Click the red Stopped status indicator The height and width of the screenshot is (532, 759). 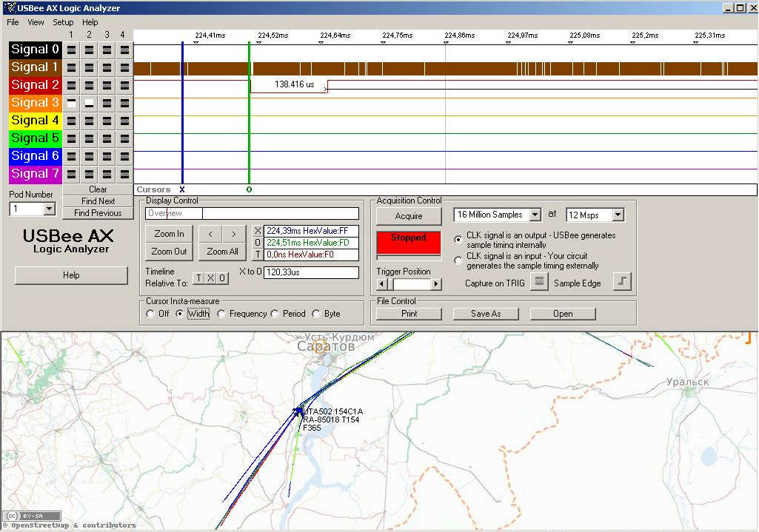tap(409, 242)
